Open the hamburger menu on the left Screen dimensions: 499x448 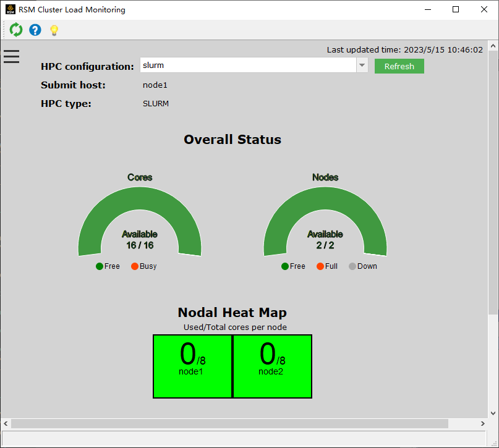11,56
